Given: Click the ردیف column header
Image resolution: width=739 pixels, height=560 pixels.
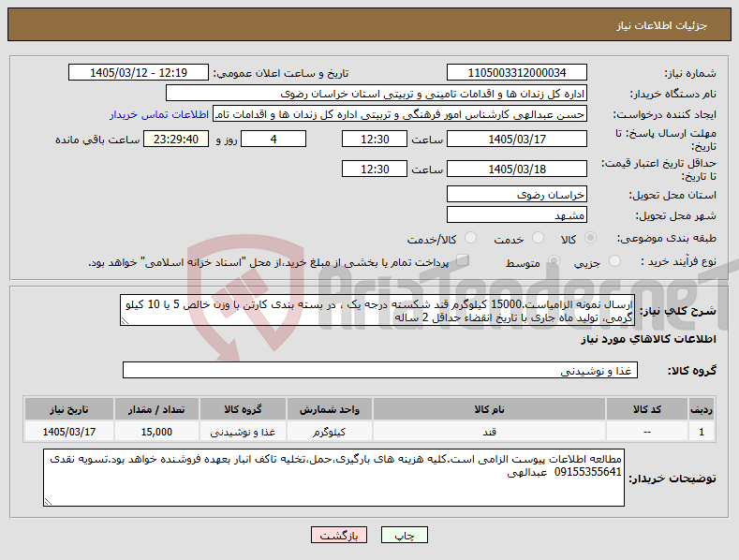Looking at the screenshot, I should [x=702, y=409].
